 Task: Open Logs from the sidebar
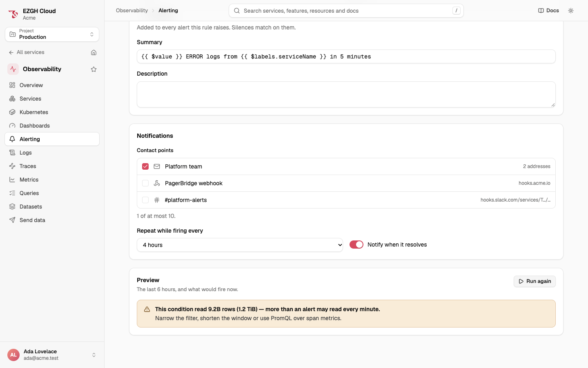click(52, 153)
